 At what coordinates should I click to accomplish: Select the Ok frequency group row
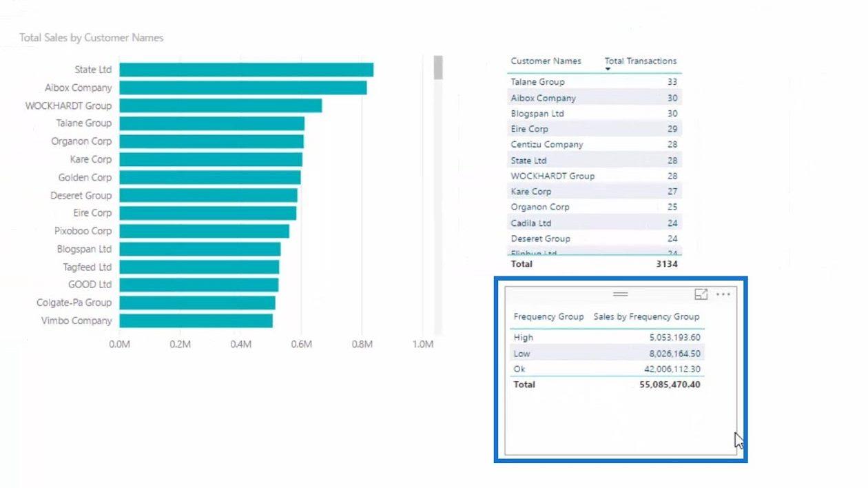coord(607,369)
